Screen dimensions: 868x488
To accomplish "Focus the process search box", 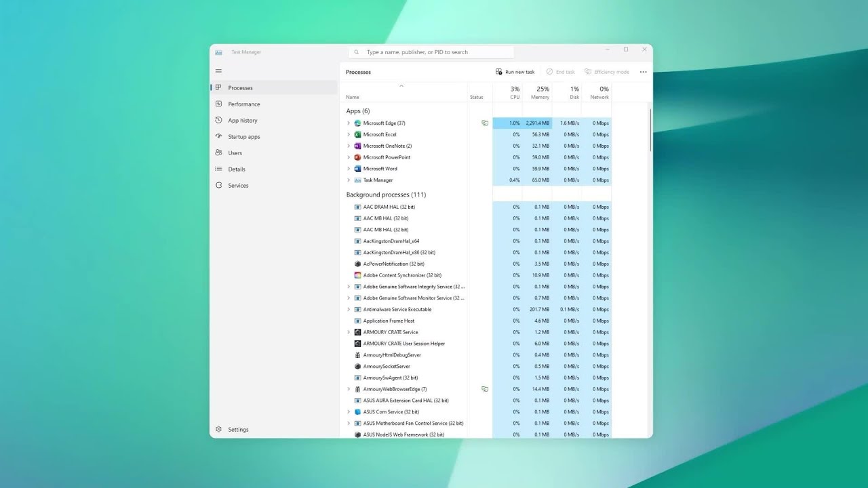I will 431,52.
